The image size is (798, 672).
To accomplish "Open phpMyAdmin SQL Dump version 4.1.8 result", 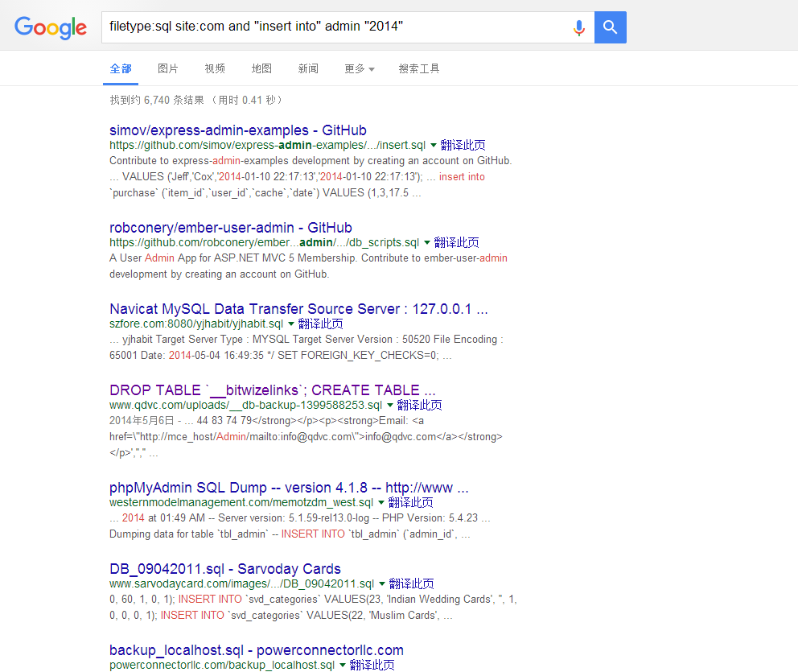I will coord(289,488).
